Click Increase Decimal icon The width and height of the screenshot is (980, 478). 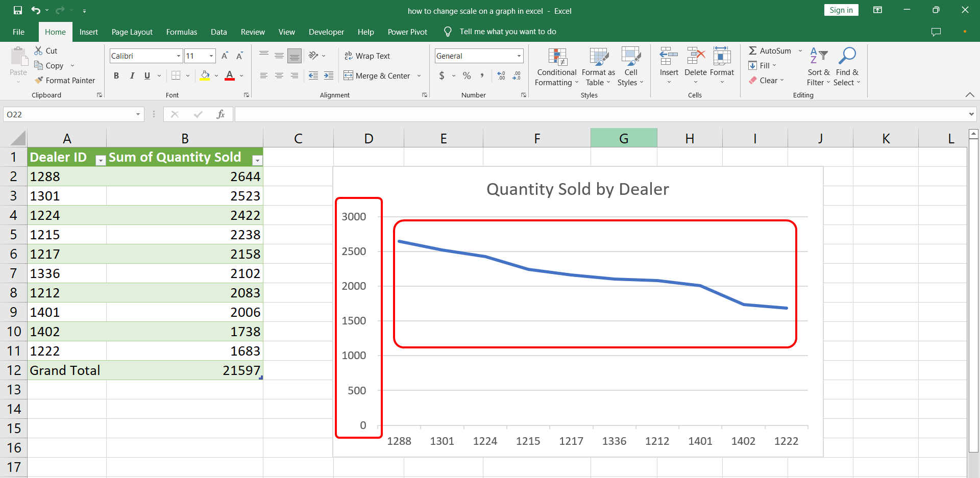coord(501,76)
